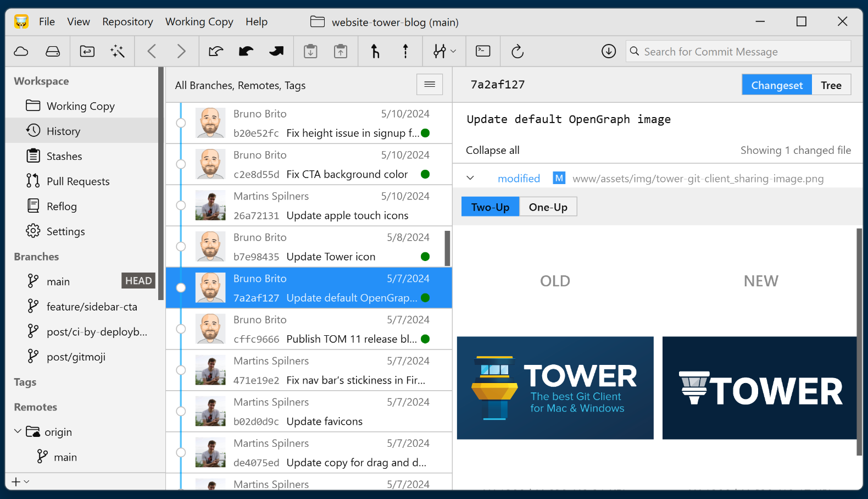Click the Merge toolbar icon
The width and height of the screenshot is (868, 499).
[375, 52]
